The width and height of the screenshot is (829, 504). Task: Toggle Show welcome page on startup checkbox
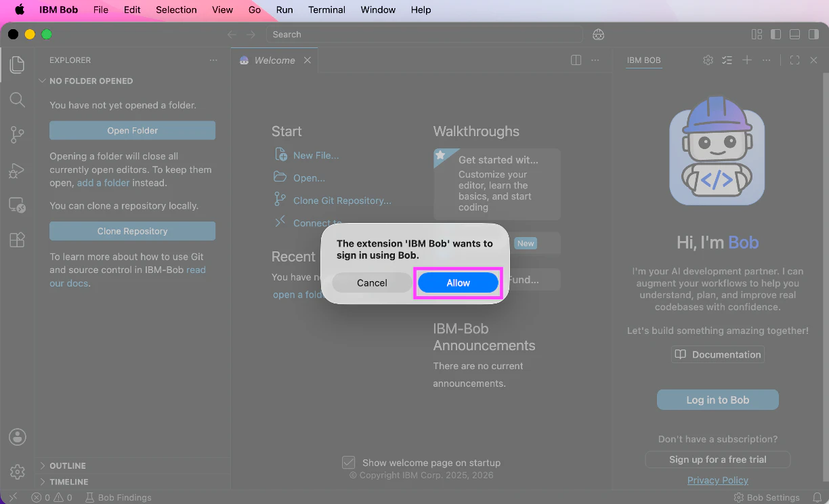coord(349,463)
